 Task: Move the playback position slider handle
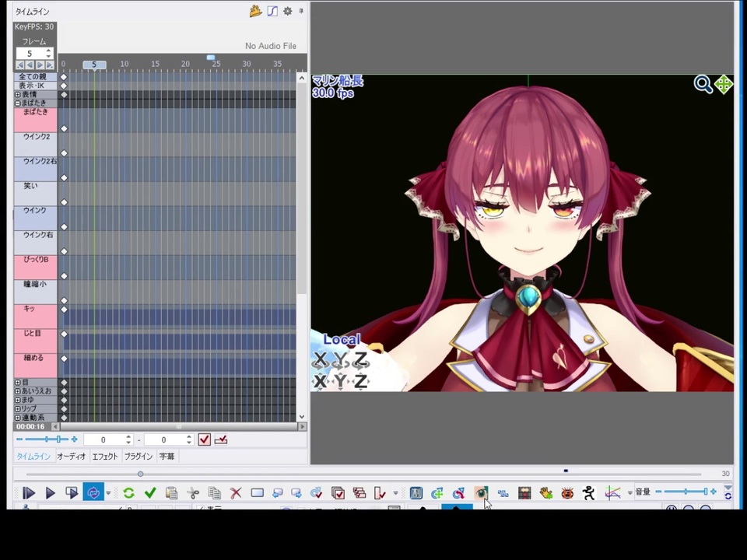141,474
